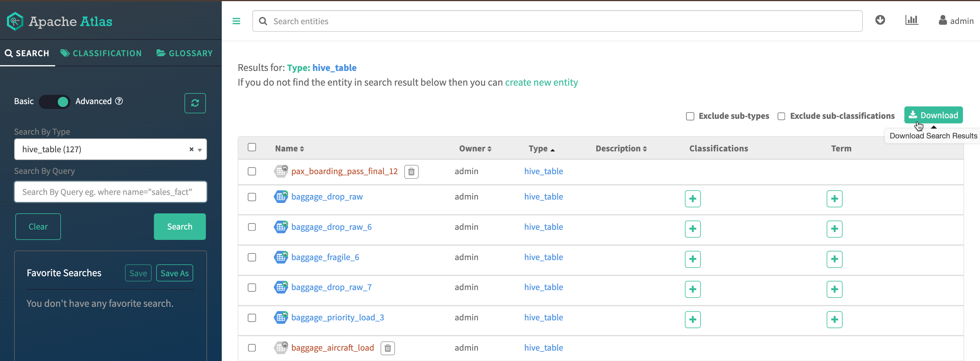This screenshot has width=980, height=361.
Task: Switch to the Classification tab
Action: click(x=101, y=53)
